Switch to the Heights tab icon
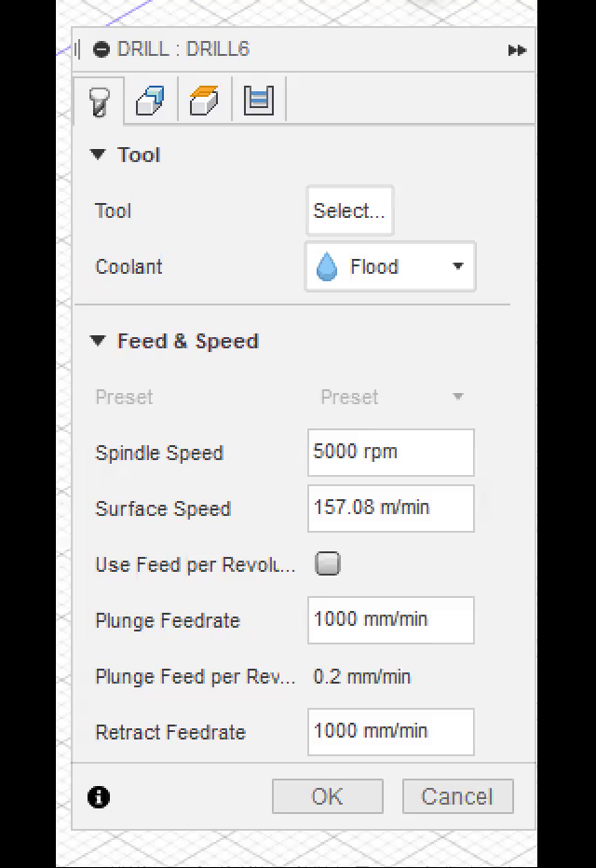 point(203,100)
